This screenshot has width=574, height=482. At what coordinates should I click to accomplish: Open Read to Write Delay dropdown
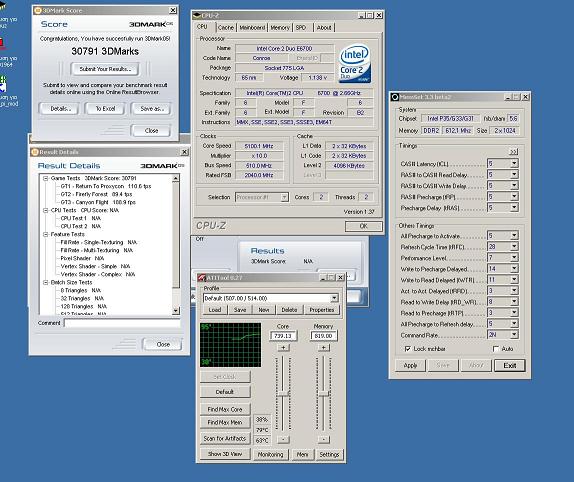coord(514,301)
